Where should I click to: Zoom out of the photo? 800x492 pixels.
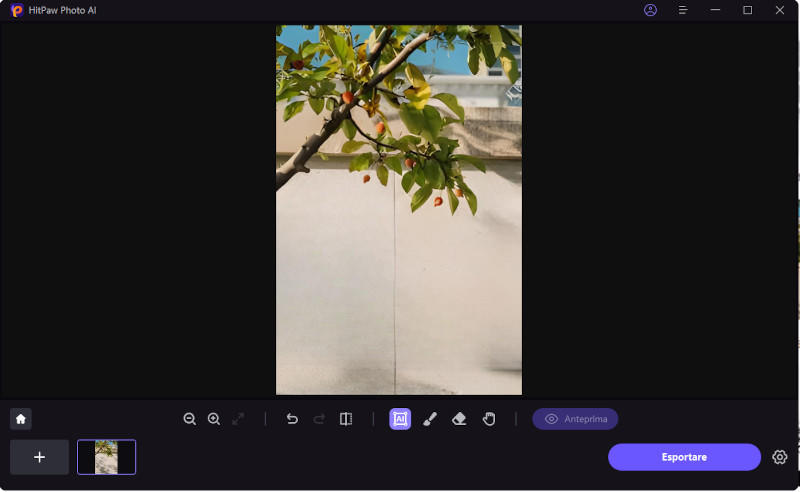[x=190, y=419]
